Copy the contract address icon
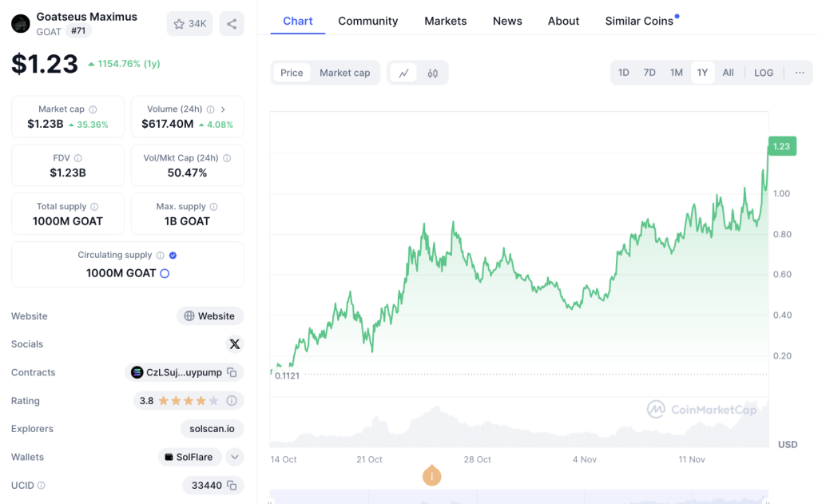 pos(232,372)
